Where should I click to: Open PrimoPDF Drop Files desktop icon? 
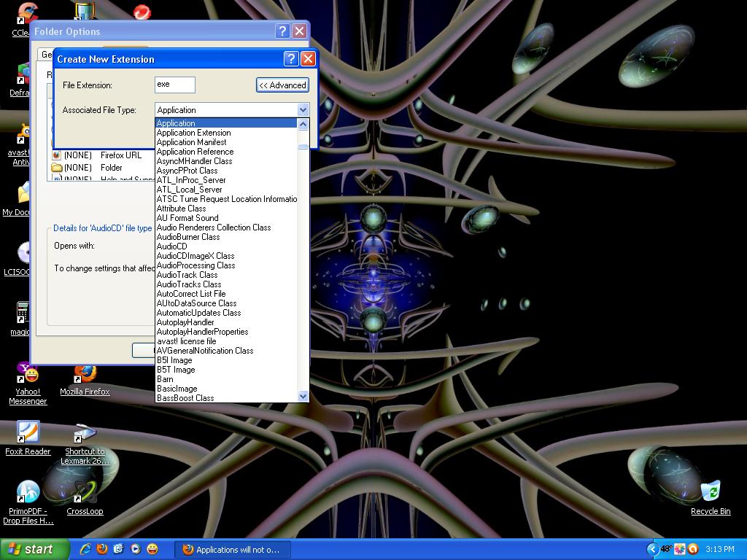(28, 502)
